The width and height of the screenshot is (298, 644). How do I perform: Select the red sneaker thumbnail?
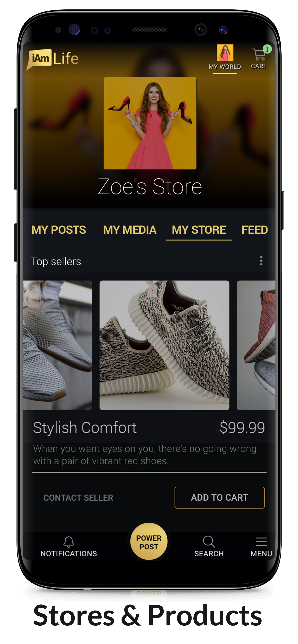point(256,345)
